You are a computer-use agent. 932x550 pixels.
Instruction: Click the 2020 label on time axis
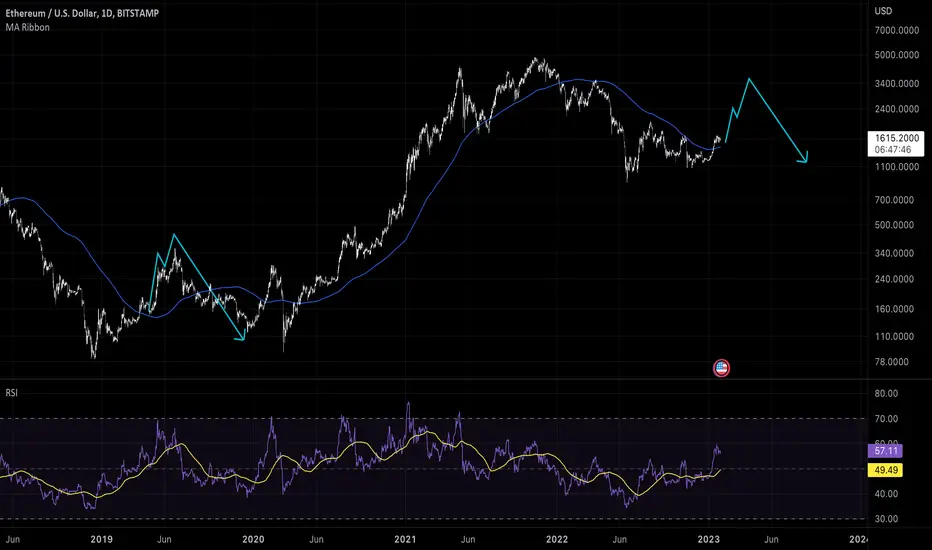(253, 540)
